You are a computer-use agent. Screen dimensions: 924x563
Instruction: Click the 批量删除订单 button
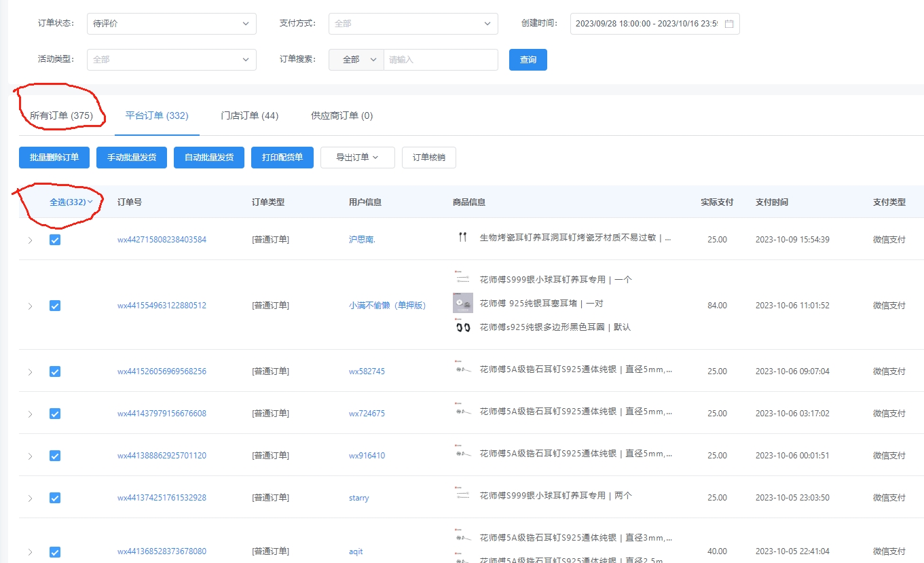point(54,158)
